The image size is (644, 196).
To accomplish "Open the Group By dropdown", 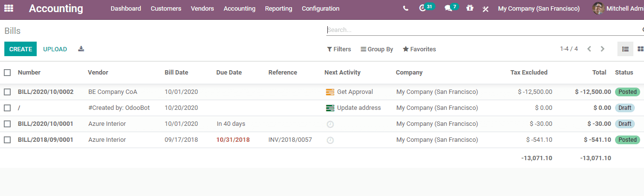I will click(x=377, y=49).
